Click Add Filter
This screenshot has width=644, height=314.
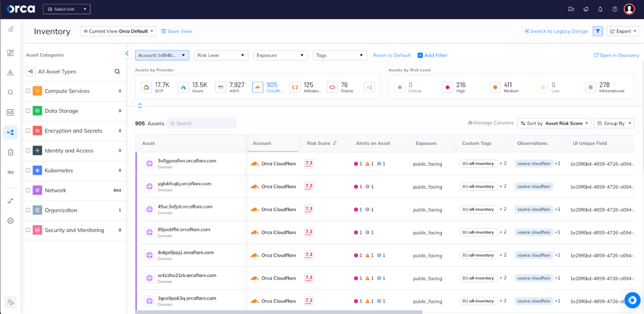tap(433, 55)
